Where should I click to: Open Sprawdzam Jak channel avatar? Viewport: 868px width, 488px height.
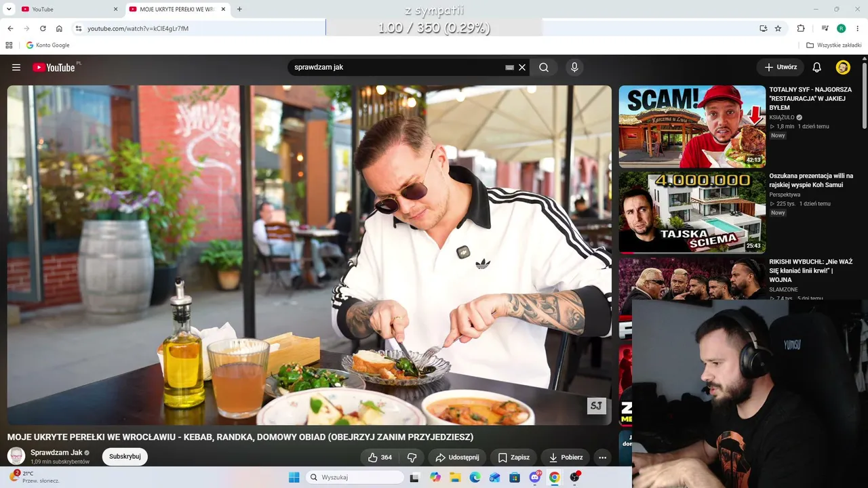point(16,456)
